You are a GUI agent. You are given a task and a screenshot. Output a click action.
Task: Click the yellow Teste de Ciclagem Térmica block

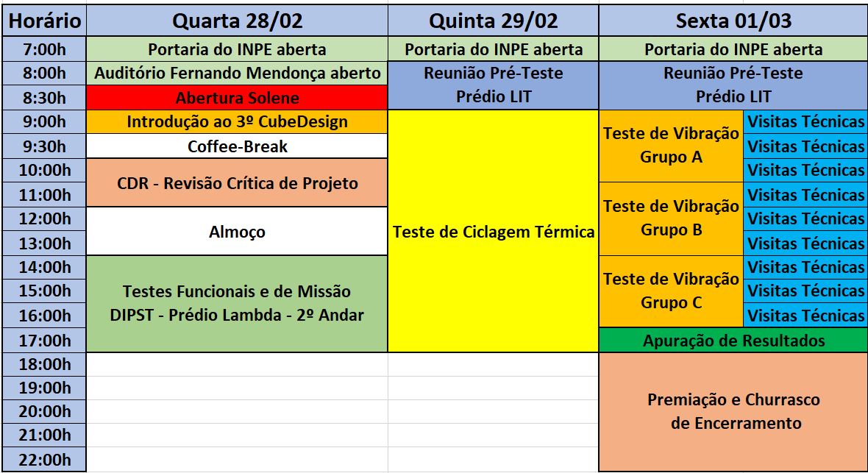point(493,232)
